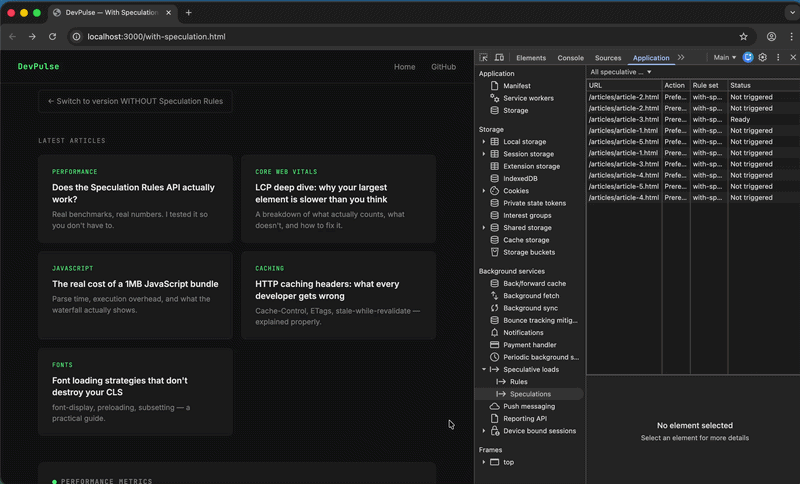Image resolution: width=800 pixels, height=484 pixels.
Task: Open Push messaging
Action: (529, 406)
